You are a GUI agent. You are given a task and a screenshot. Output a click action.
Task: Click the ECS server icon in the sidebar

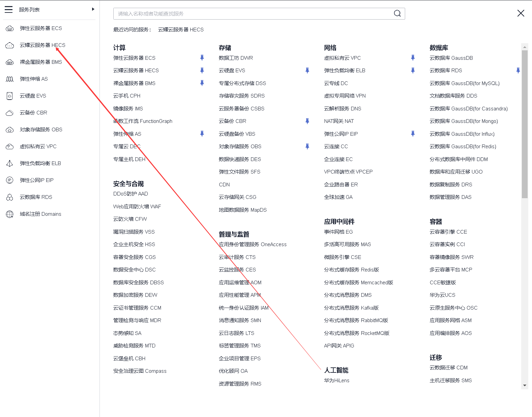click(x=10, y=28)
